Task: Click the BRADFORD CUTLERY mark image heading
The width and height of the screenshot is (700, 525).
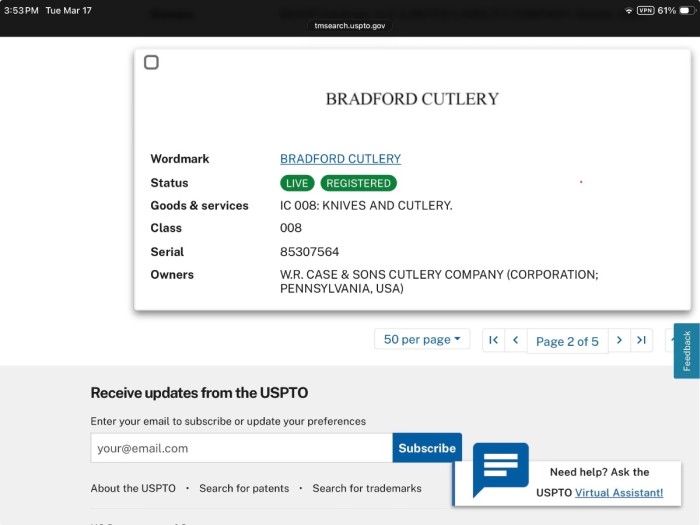Action: pyautogui.click(x=412, y=99)
